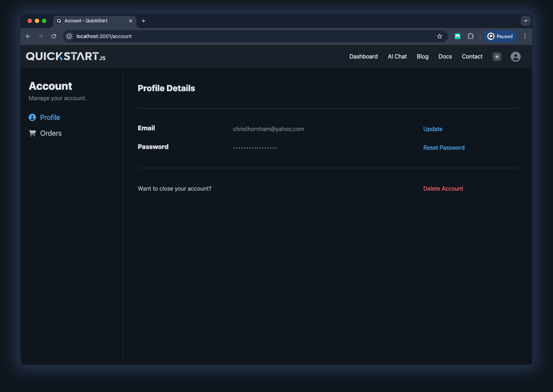553x392 pixels.
Task: Click Update next to the email
Action: tap(432, 129)
